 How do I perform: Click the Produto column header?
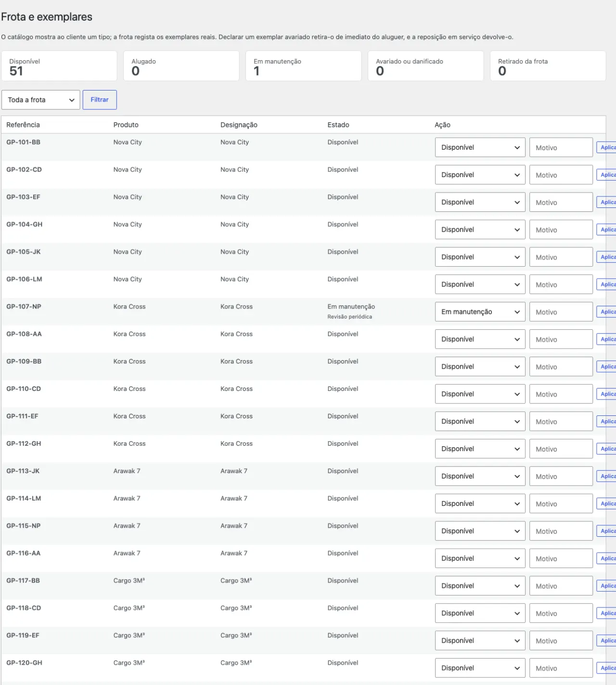(126, 125)
